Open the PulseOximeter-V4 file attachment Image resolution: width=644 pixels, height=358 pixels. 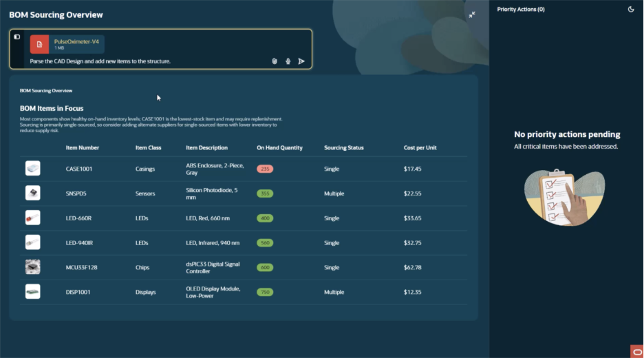67,44
